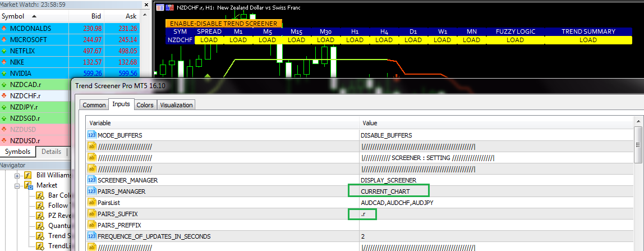Click the Ask column header
The image size is (644, 251).
point(122,16)
